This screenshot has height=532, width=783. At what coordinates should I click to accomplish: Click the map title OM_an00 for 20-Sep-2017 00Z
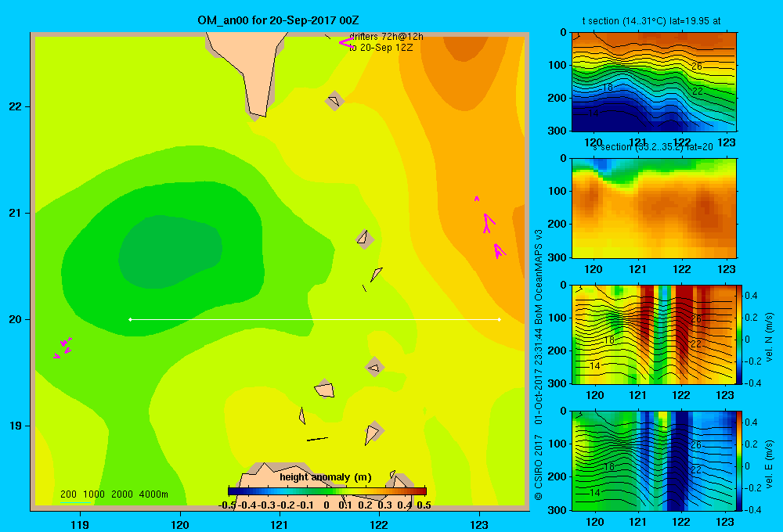pos(278,20)
